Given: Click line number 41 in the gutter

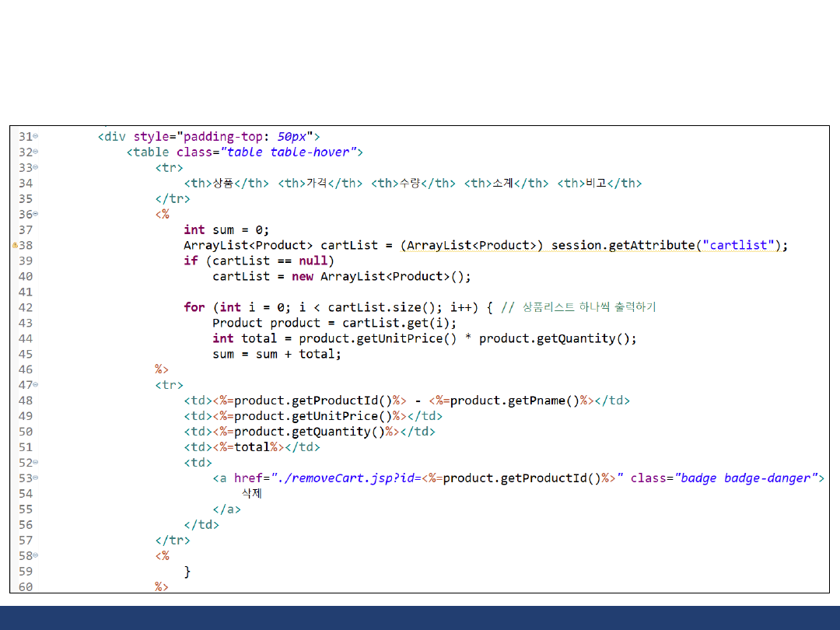Looking at the screenshot, I should pyautogui.click(x=26, y=292).
